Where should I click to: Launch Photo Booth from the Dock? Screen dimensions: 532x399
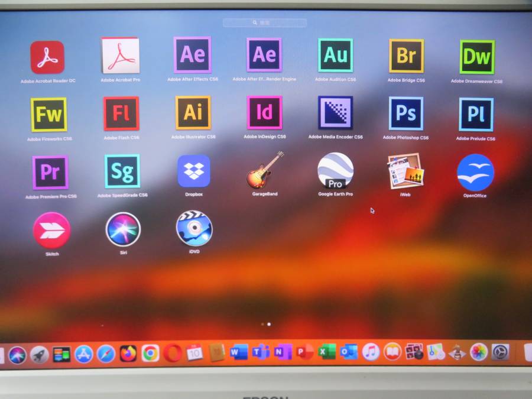(414, 352)
